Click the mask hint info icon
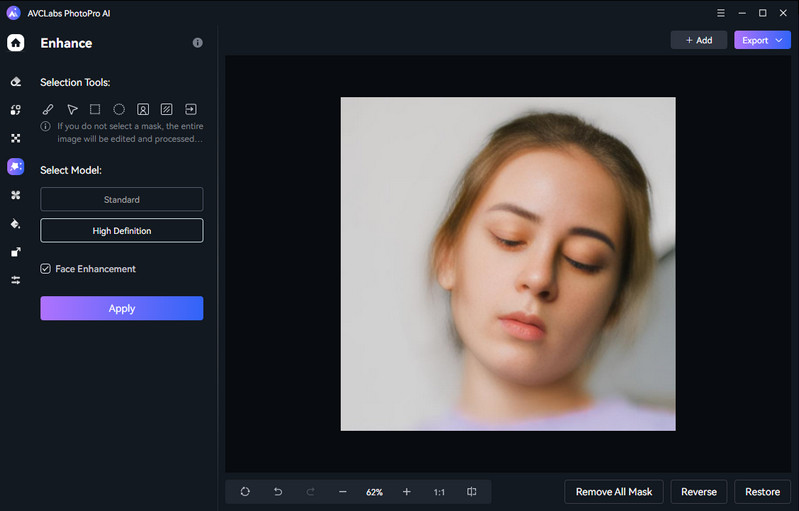The width and height of the screenshot is (799, 511). [46, 126]
